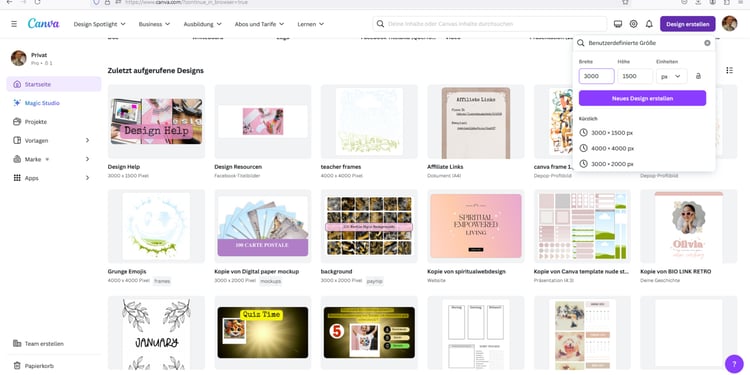This screenshot has width=750, height=375.
Task: Click the Apps grid icon
Action: [x=17, y=178]
